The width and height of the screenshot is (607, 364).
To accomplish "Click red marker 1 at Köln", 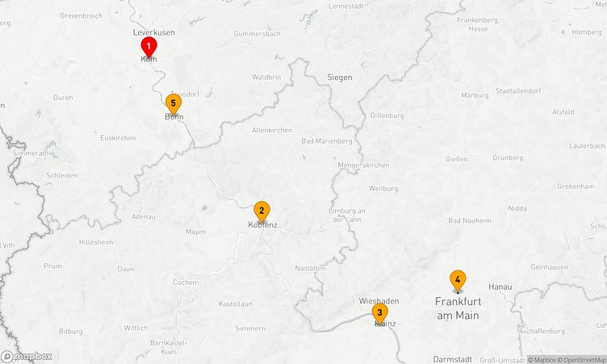I will coord(149,47).
